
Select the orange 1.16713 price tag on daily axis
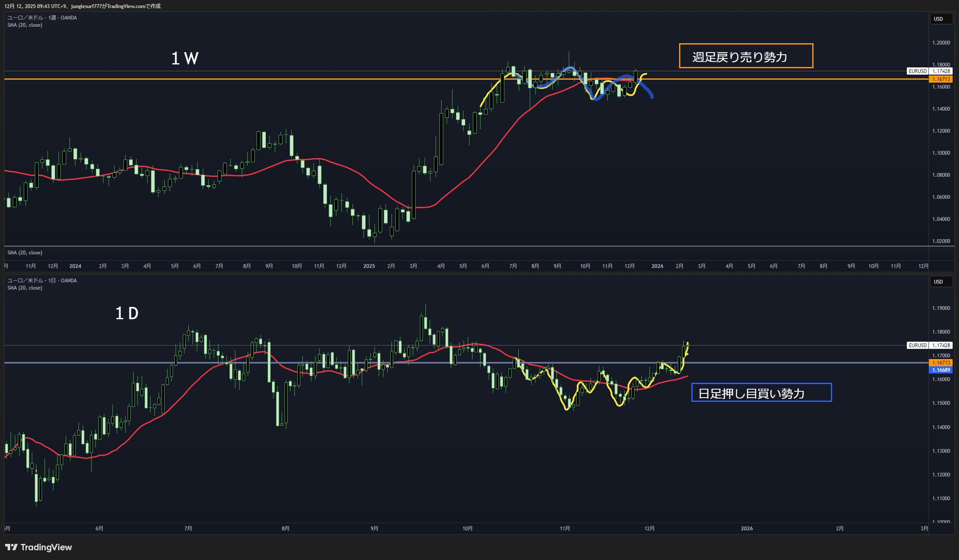click(x=940, y=363)
